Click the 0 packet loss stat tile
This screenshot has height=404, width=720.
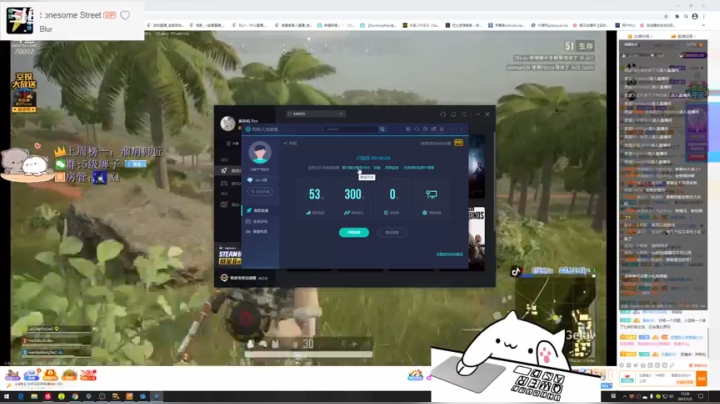[392, 200]
